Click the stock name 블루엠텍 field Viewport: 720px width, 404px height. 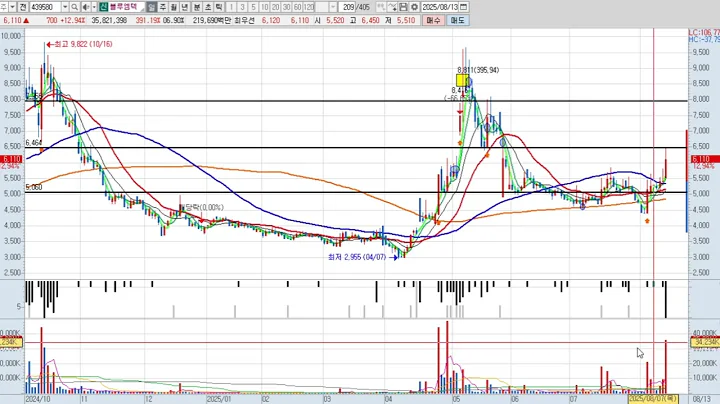[125, 7]
